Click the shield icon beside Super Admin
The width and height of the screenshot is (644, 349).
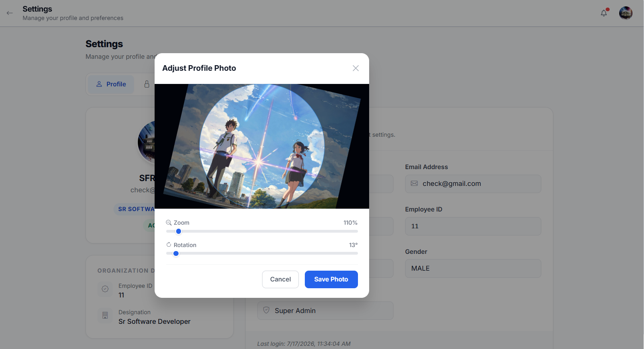click(266, 311)
